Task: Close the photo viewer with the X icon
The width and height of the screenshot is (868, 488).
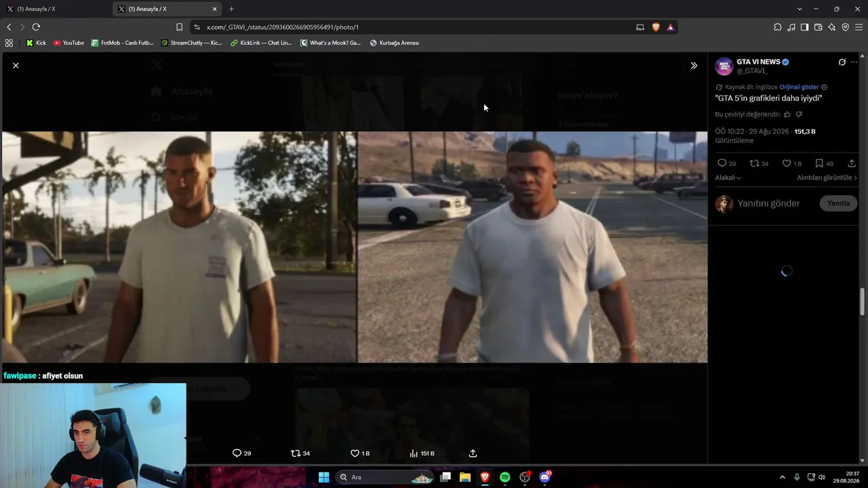Action: (x=16, y=66)
